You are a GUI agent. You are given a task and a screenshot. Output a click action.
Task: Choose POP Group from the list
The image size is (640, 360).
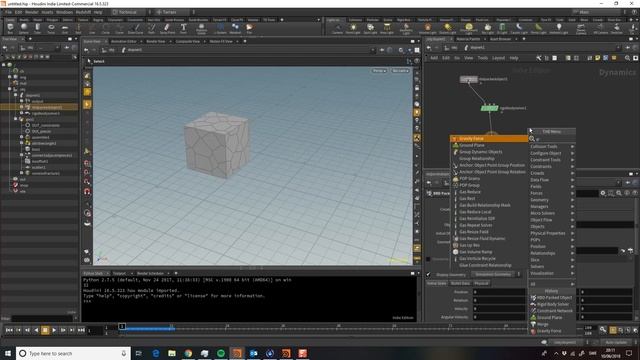(x=489, y=185)
